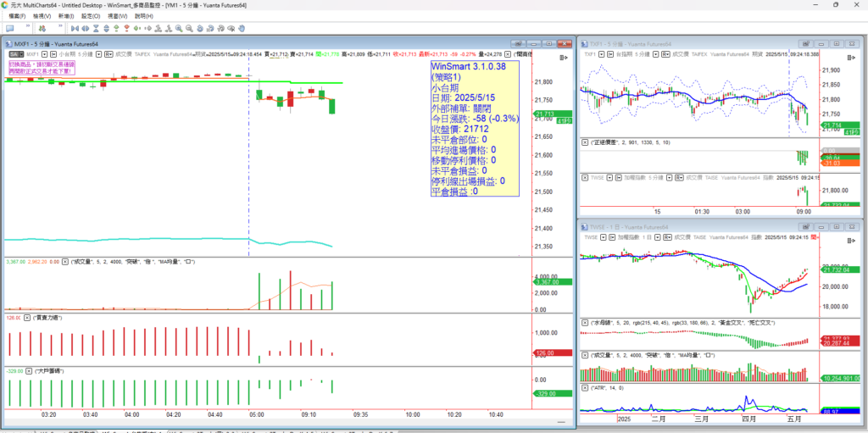Click the blue up-down expand scale icon
Viewport: 868px width, 433px height.
106,28
